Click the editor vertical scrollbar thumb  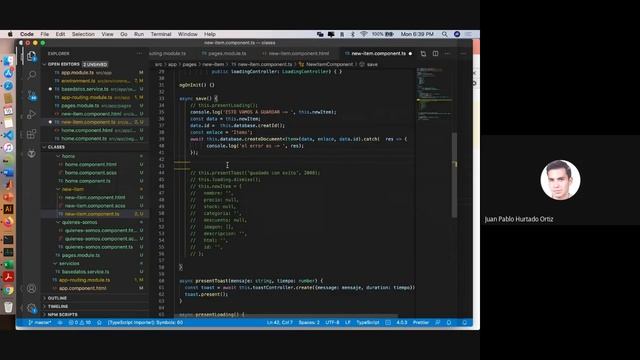coord(454,175)
